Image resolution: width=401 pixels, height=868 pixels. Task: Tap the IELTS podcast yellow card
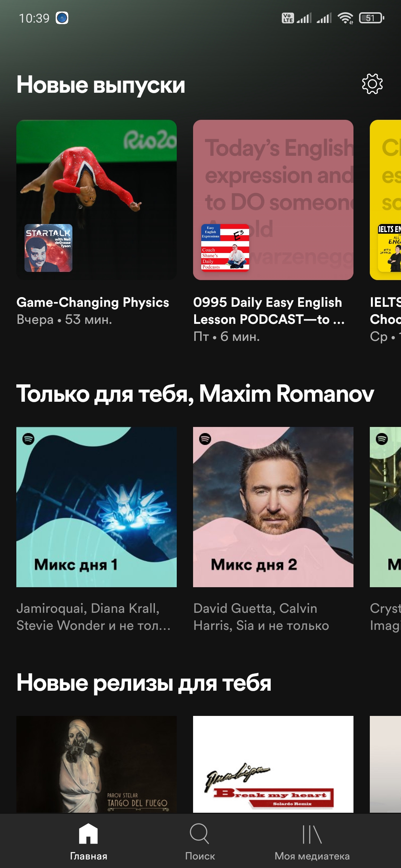click(385, 200)
